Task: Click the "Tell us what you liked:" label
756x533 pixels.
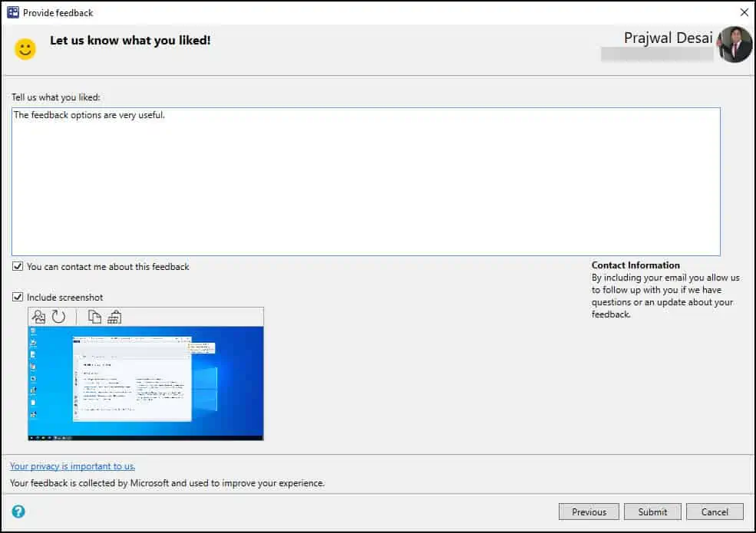Action: (56, 97)
